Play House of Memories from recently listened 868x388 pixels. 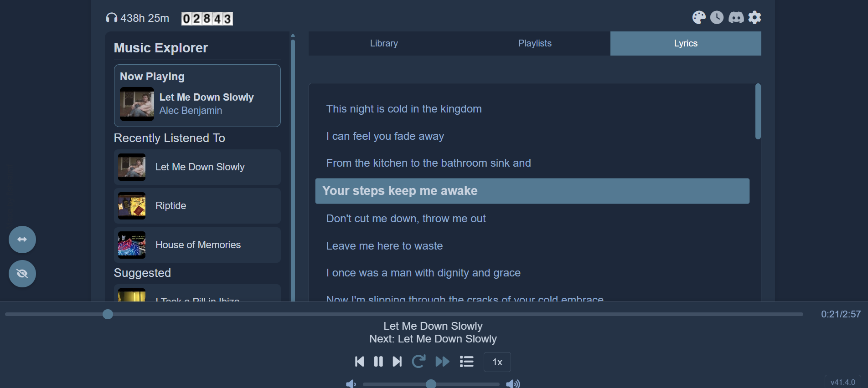pos(197,245)
